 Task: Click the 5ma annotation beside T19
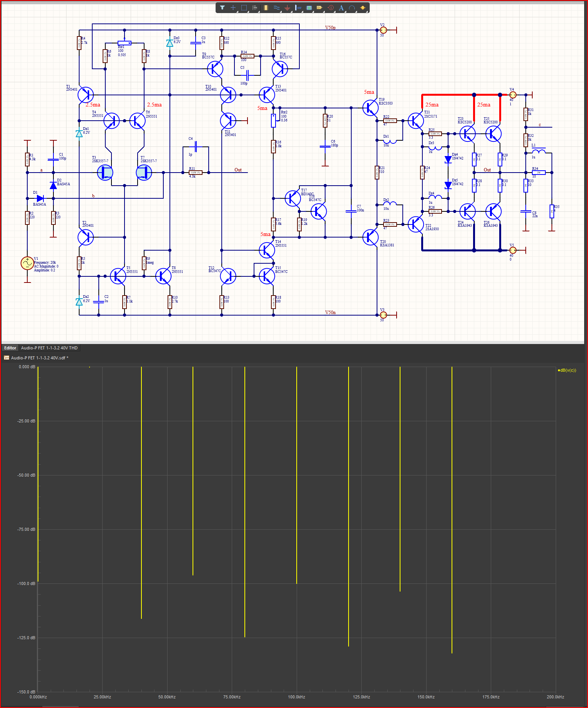tap(369, 92)
